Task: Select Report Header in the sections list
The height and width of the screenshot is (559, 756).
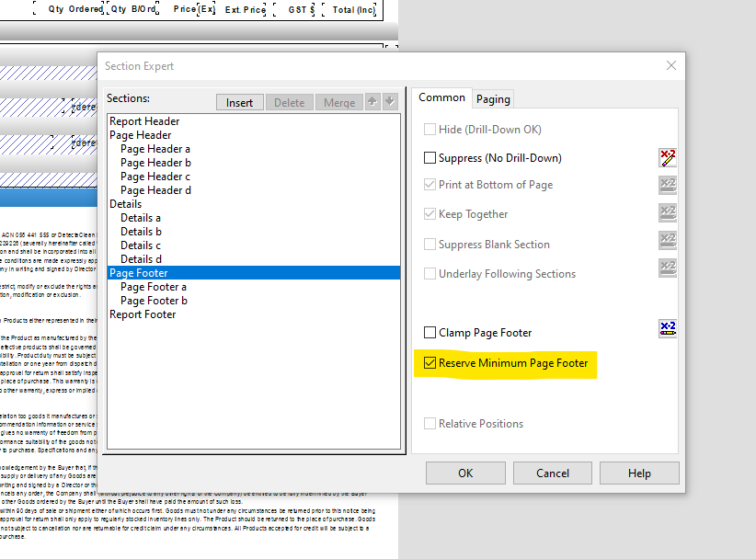Action: [x=144, y=121]
